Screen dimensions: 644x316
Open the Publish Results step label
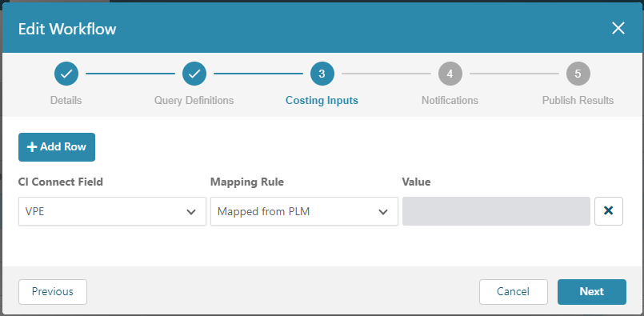click(x=578, y=100)
